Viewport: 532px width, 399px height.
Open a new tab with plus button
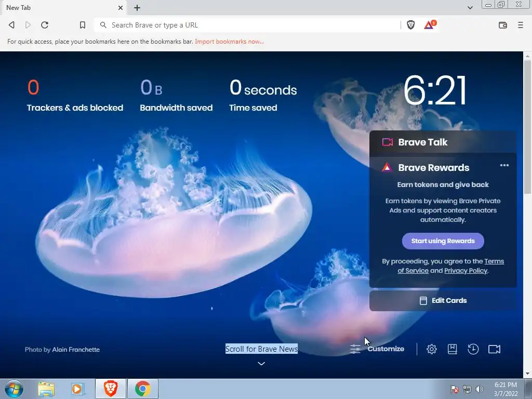[x=137, y=8]
